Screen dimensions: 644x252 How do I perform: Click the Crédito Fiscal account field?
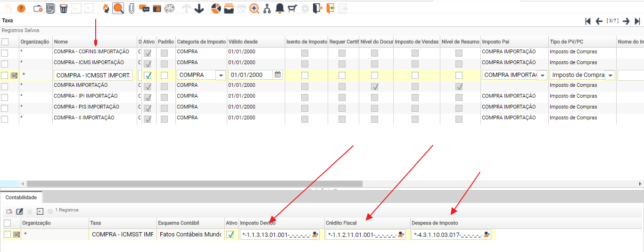click(x=361, y=235)
